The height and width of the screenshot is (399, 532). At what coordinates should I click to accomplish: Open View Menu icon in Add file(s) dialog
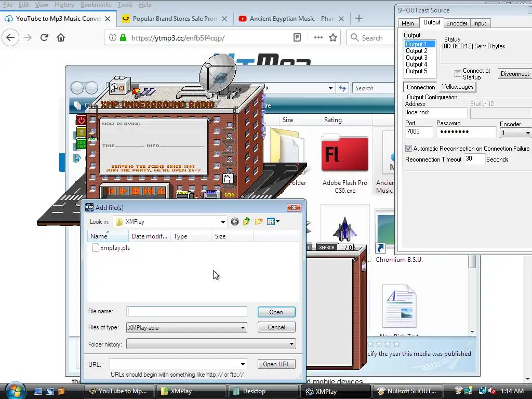tap(273, 221)
